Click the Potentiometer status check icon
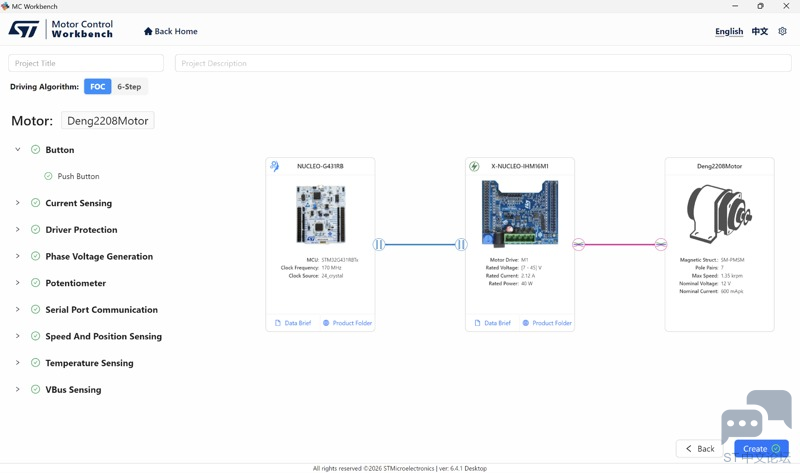 35,283
